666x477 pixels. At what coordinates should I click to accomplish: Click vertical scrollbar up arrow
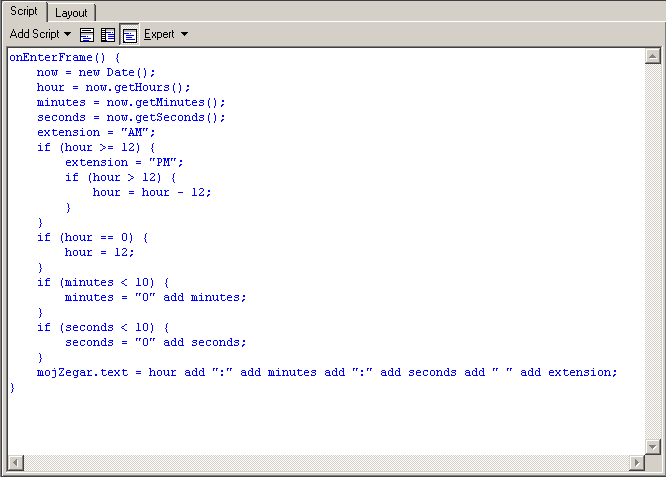pos(652,56)
